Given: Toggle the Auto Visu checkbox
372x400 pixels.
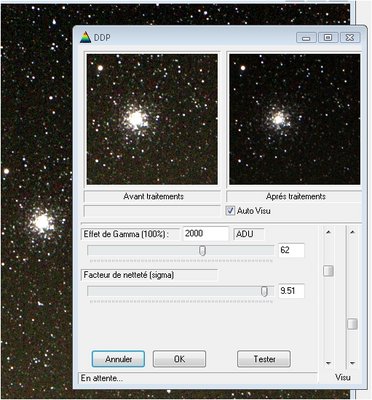Looking at the screenshot, I should click(230, 211).
